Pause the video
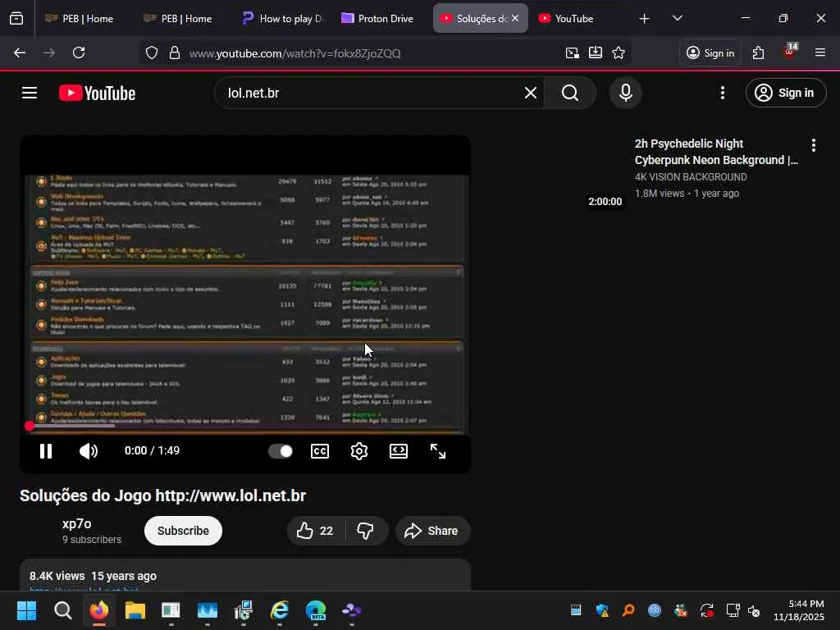 (46, 451)
